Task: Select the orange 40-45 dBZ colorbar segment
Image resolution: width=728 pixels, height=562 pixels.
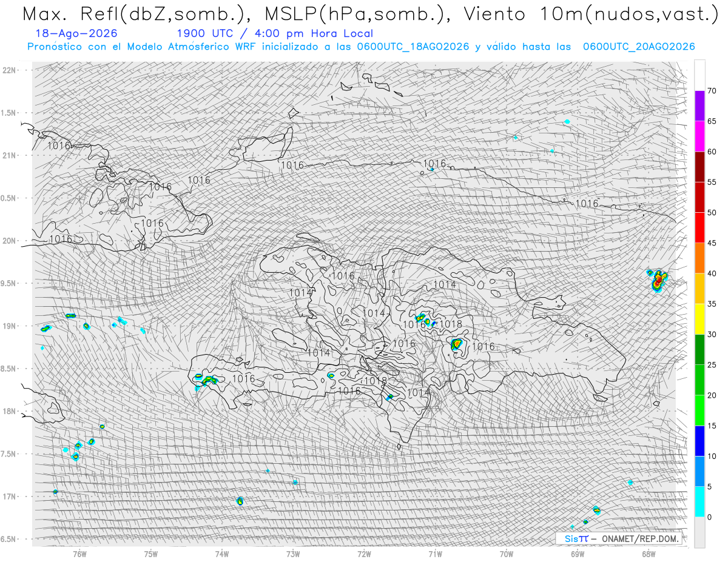Action: click(699, 258)
